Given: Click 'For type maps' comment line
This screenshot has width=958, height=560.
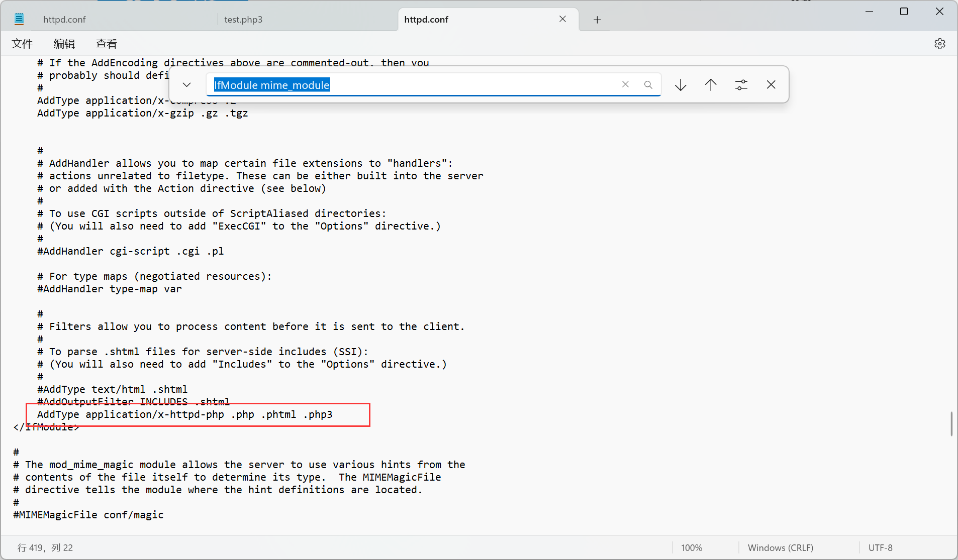Looking at the screenshot, I should pos(154,276).
